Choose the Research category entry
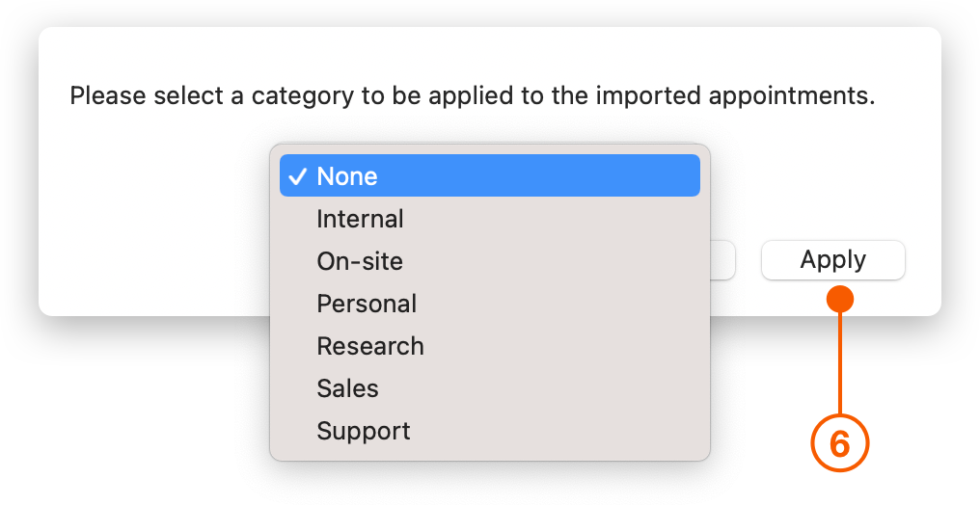The width and height of the screenshot is (980, 505). point(370,346)
